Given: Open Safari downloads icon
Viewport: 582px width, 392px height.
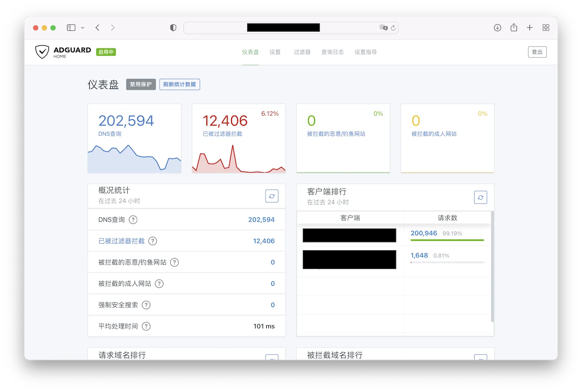Looking at the screenshot, I should pos(498,27).
